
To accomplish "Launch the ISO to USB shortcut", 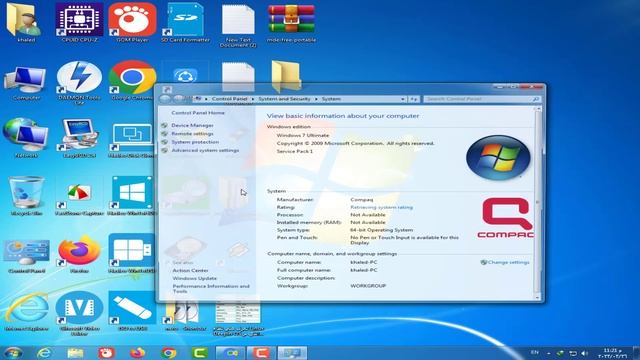I will (x=132, y=311).
